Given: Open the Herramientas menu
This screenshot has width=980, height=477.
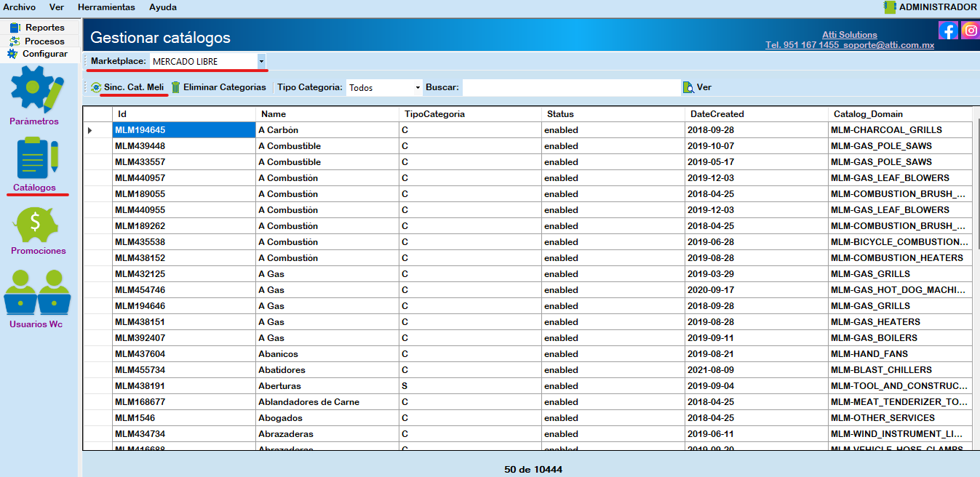Looking at the screenshot, I should tap(106, 7).
